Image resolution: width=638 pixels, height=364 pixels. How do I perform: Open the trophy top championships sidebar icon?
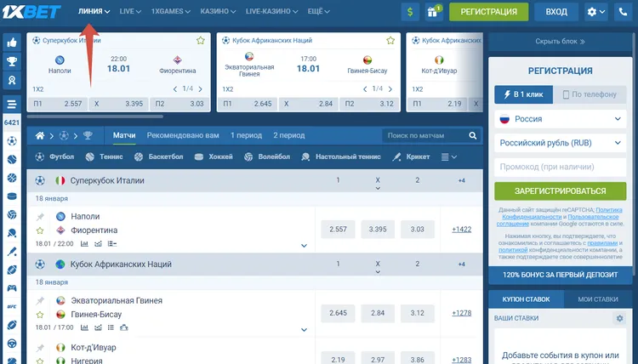(x=12, y=61)
